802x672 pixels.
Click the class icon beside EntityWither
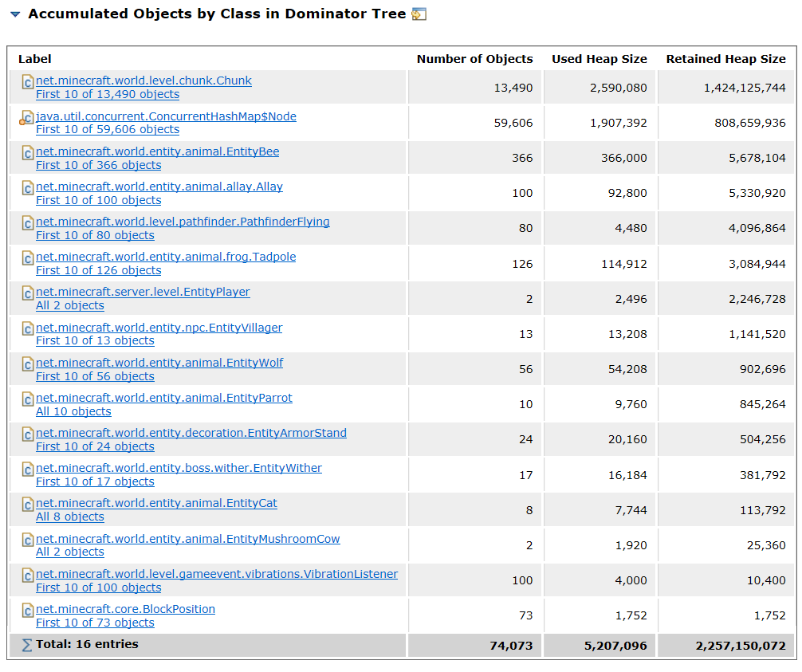pyautogui.click(x=28, y=470)
